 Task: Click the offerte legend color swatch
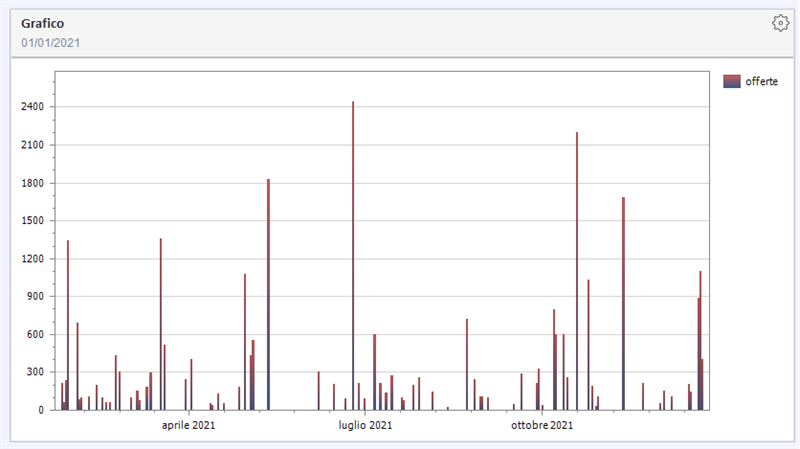(x=732, y=82)
